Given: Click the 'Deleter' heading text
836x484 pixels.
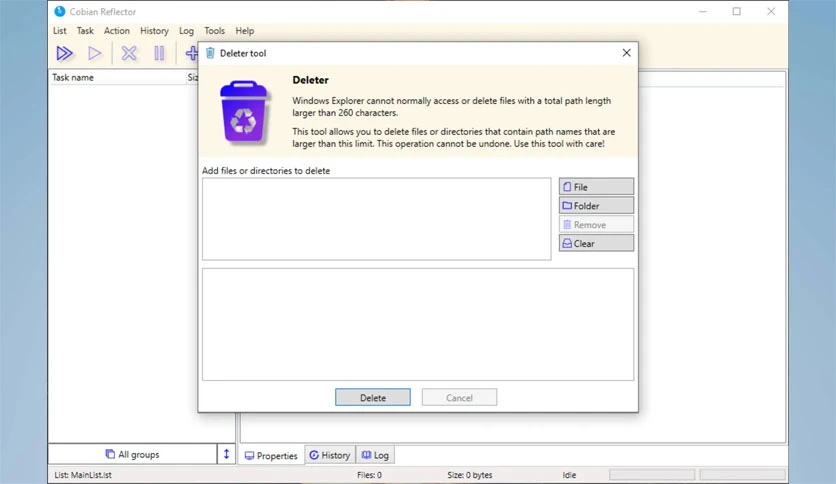Looking at the screenshot, I should [310, 80].
